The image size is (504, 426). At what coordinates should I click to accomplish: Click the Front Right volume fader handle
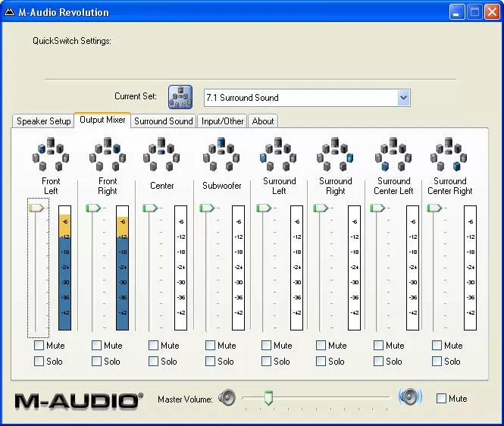[93, 208]
